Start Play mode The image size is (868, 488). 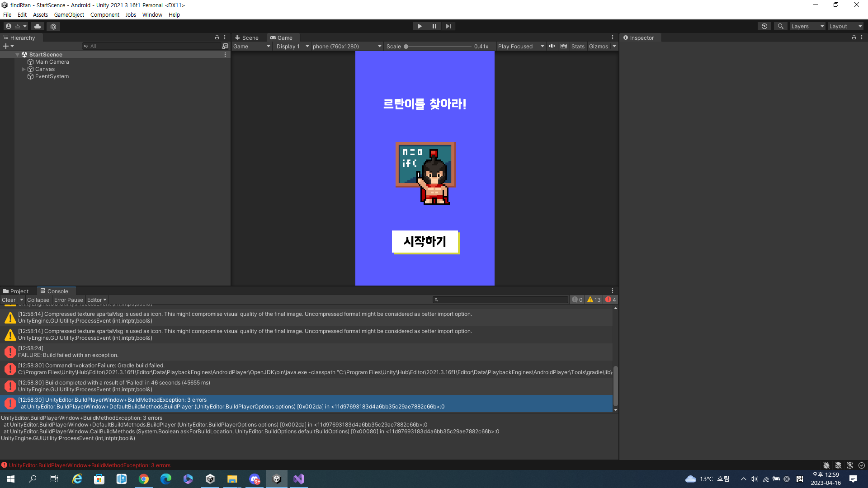(420, 26)
